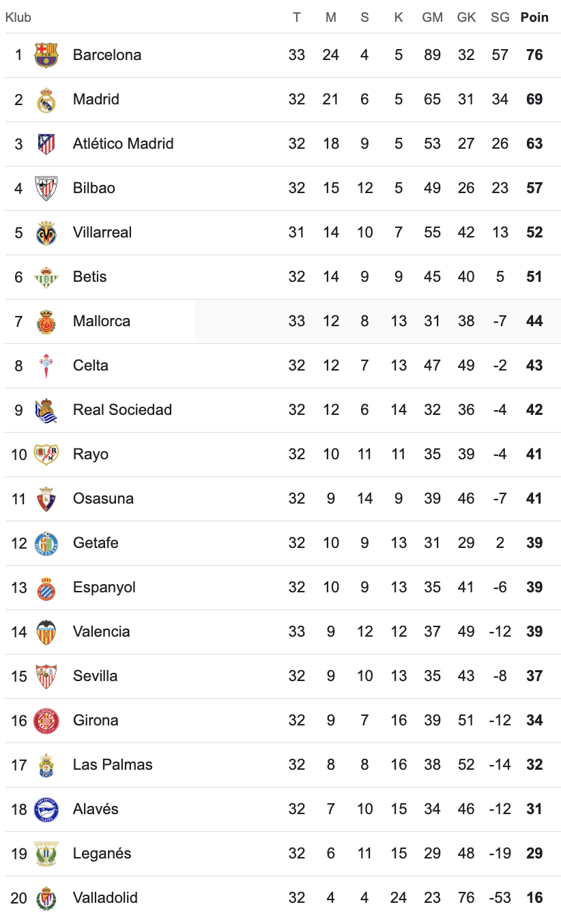Click the Celta club crest icon
Viewport: 561px width, 924px height.
[46, 366]
